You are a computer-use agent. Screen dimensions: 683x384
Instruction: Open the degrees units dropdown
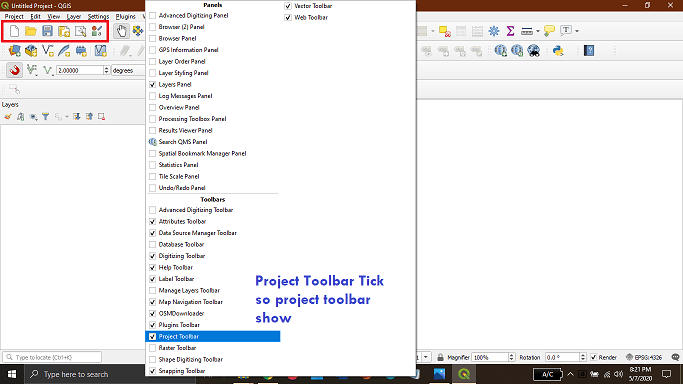(x=128, y=70)
